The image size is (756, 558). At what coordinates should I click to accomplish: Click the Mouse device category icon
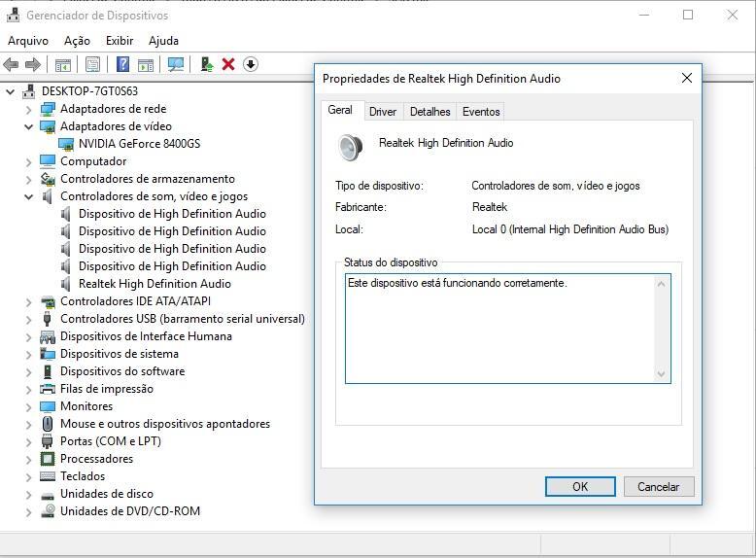pyautogui.click(x=48, y=424)
